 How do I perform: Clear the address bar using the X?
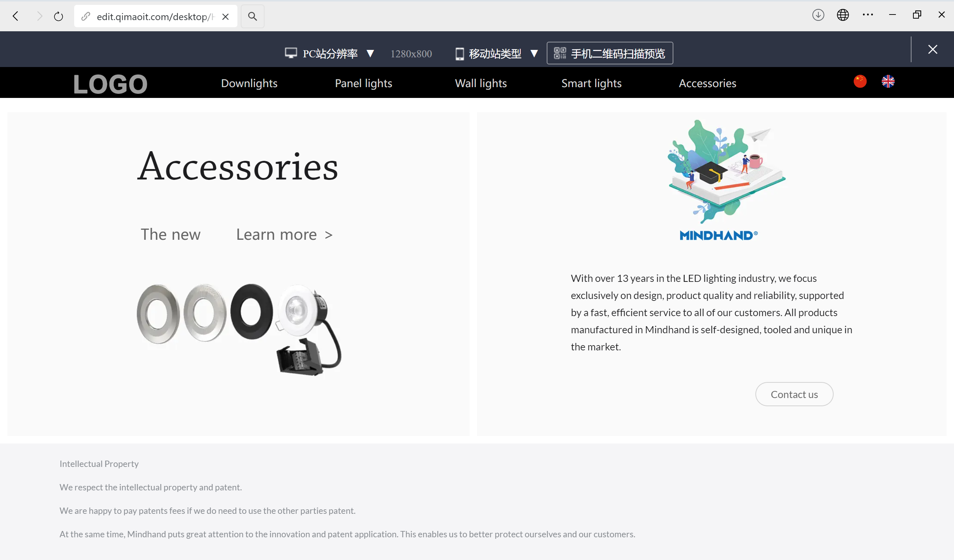click(225, 17)
